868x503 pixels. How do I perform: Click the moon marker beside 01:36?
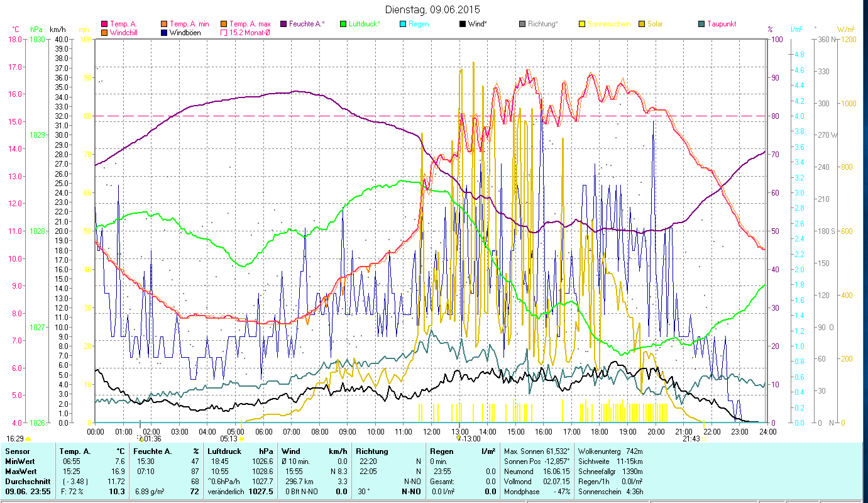(x=140, y=438)
